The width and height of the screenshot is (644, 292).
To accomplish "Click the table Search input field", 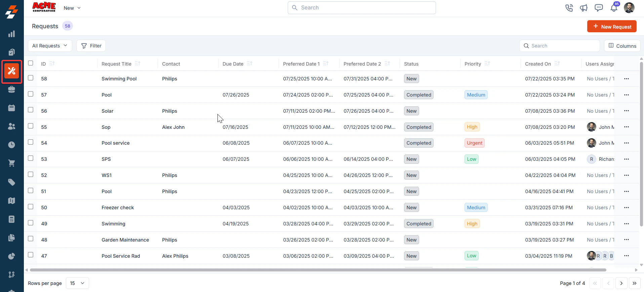I will 560,46.
